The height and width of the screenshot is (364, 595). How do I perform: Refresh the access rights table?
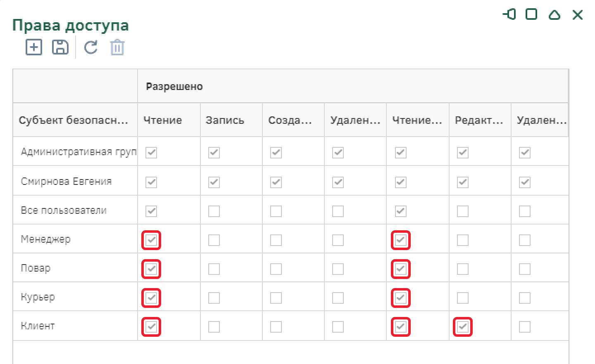click(x=91, y=47)
